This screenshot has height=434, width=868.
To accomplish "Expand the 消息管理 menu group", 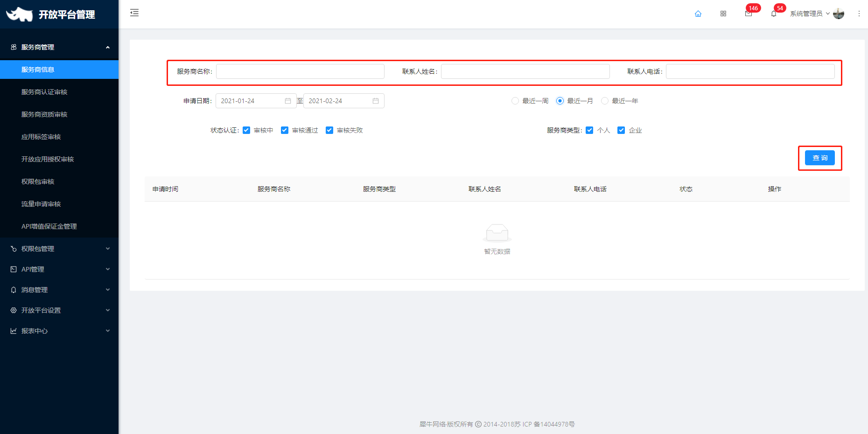I will click(x=108, y=290).
